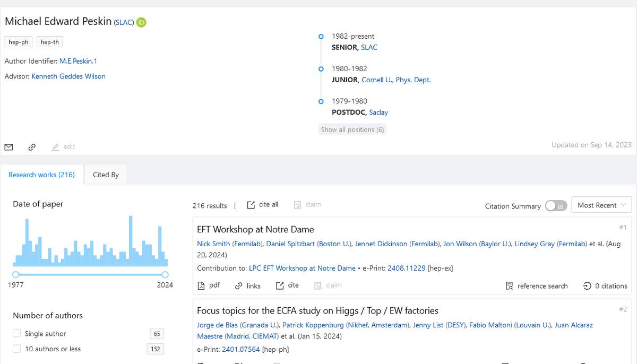Screen dimensions: 637x364
Task: Click DESY affiliation link
Action: (x=454, y=325)
